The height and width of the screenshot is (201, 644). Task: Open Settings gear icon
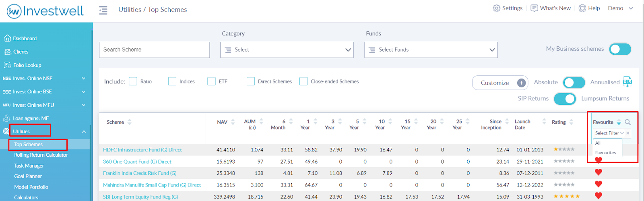(497, 8)
